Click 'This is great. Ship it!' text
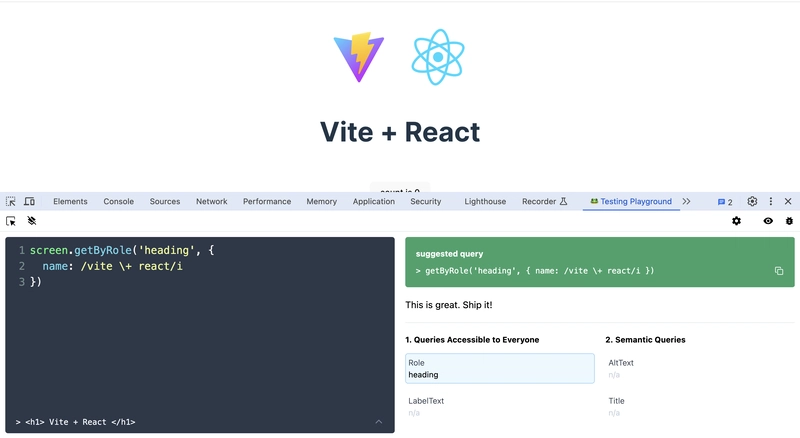This screenshot has width=800, height=438. tap(448, 305)
